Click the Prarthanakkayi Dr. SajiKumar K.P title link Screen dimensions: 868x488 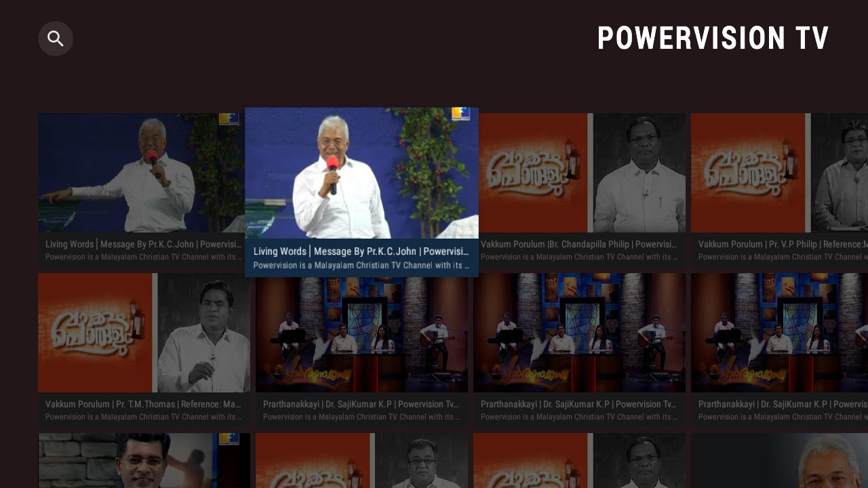tap(361, 404)
